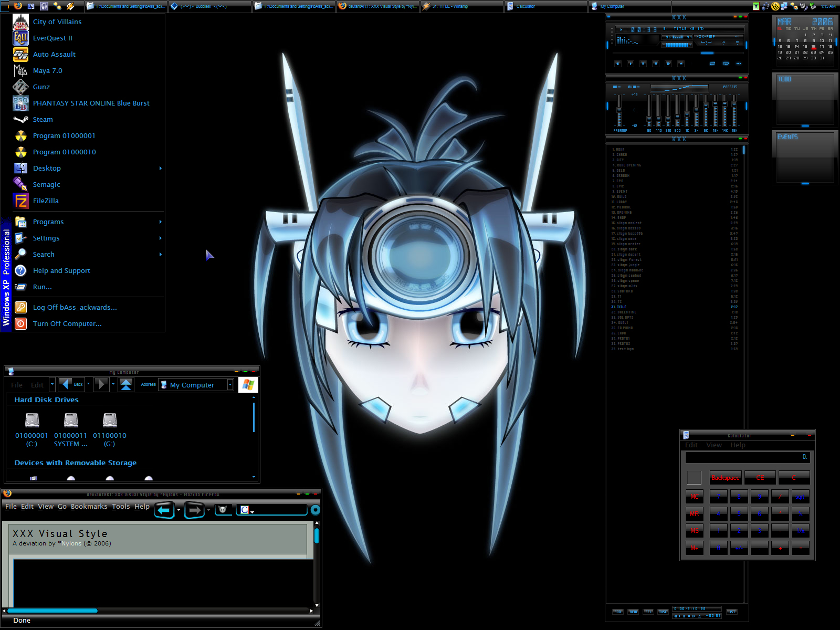Toggle Winamp shuffle button

(712, 64)
